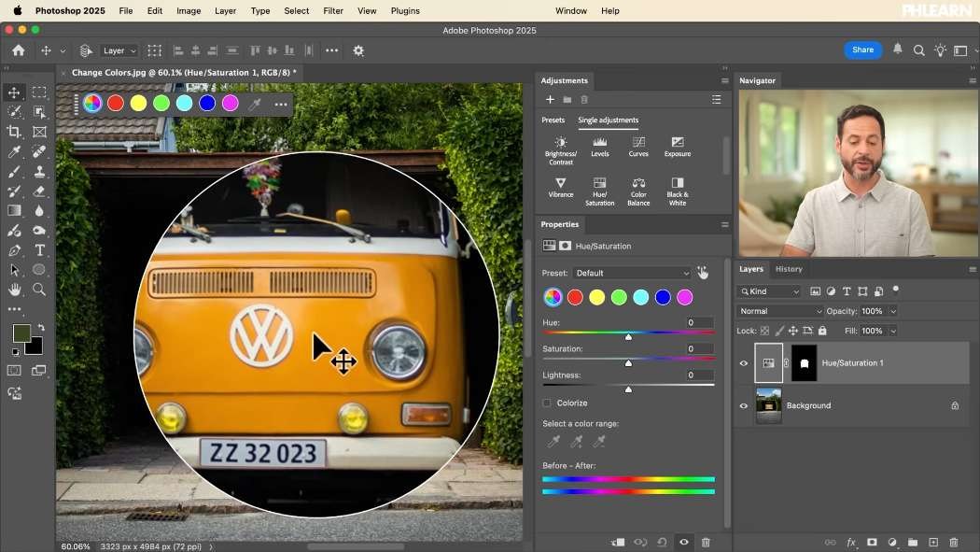This screenshot has height=552, width=980.
Task: Open the Photoshop 2025 app menu
Action: point(70,10)
